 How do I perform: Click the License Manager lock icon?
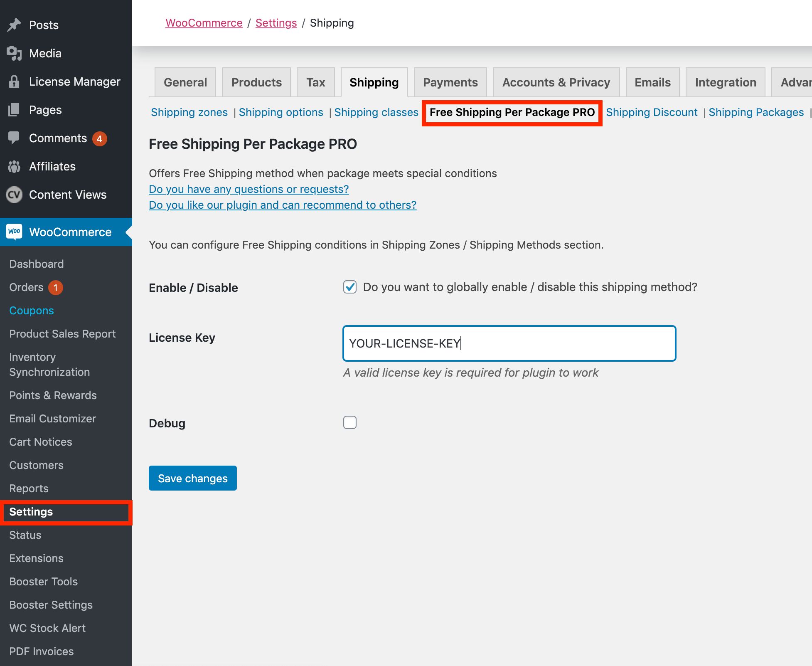coord(14,81)
